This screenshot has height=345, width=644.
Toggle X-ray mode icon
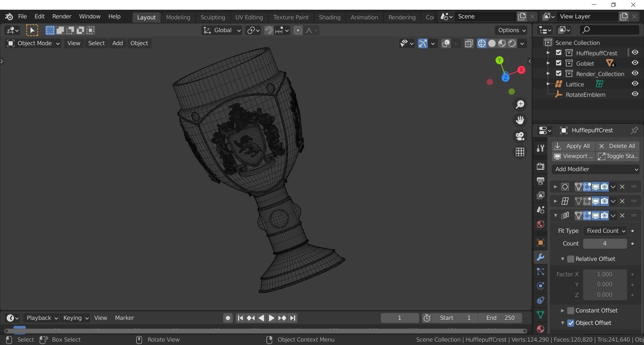click(469, 44)
